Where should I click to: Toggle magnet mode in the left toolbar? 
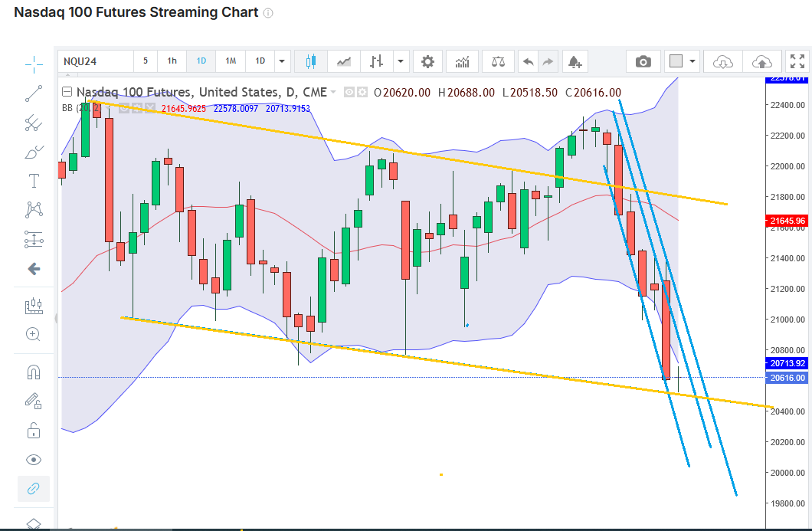point(34,372)
